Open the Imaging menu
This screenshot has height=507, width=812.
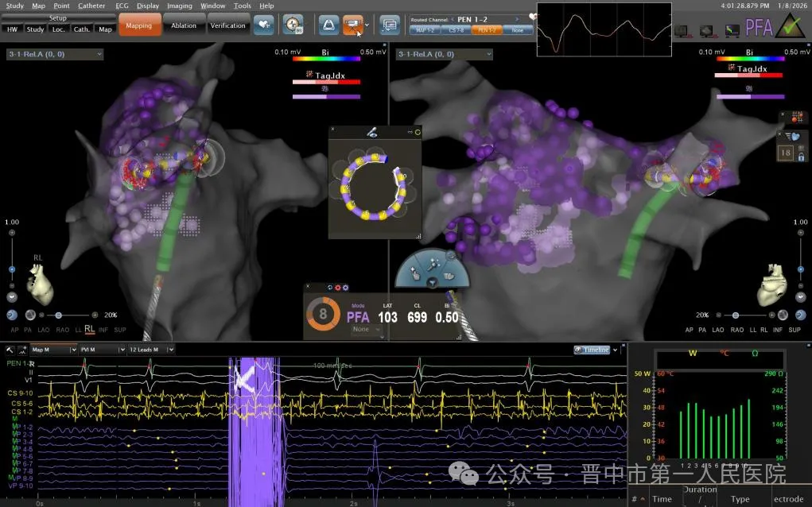point(179,6)
